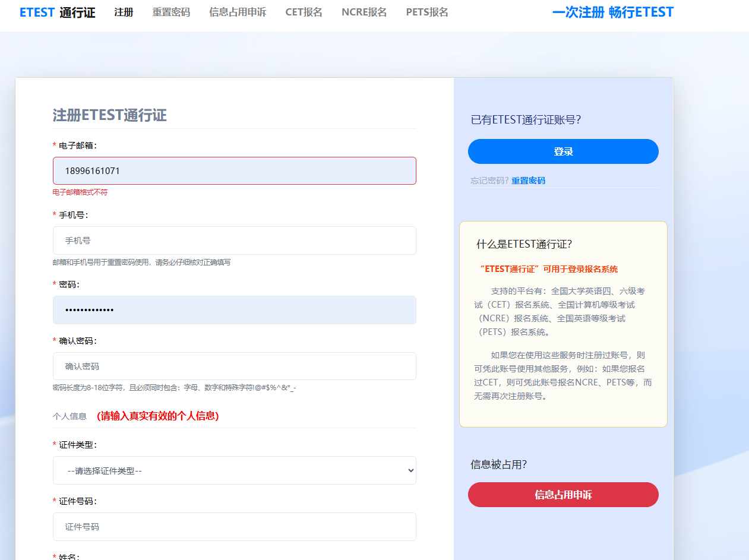749x560 pixels.
Task: Open 信息占用申诉 in the top navigation bar
Action: 238,12
